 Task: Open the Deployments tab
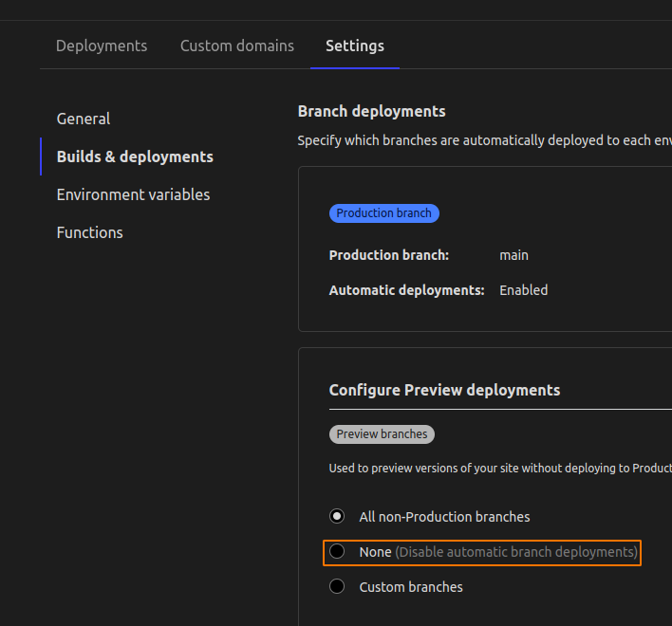(102, 46)
